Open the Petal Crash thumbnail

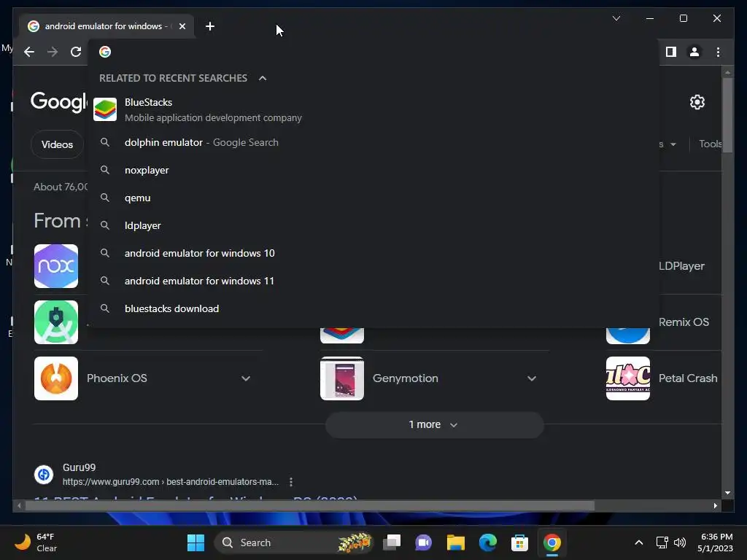pos(628,378)
